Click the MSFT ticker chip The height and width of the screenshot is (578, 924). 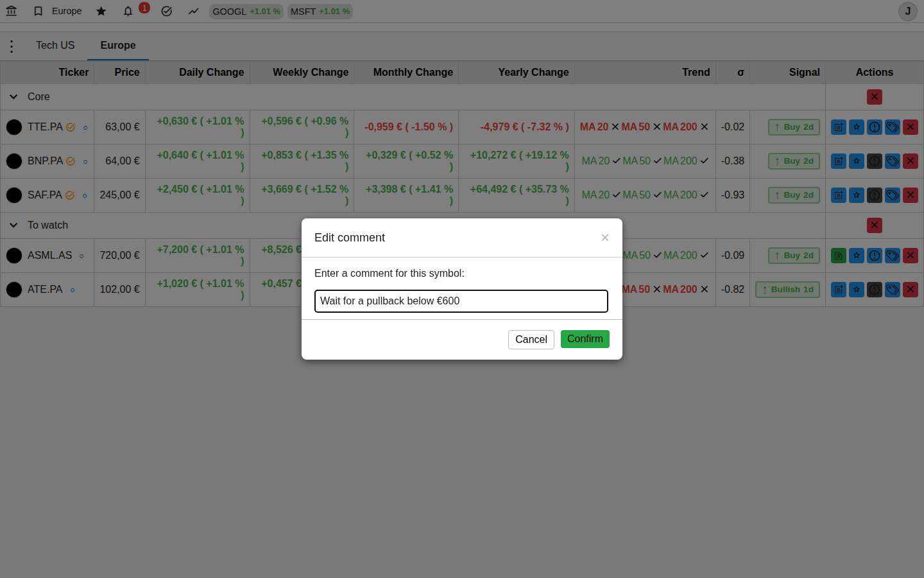click(x=320, y=12)
